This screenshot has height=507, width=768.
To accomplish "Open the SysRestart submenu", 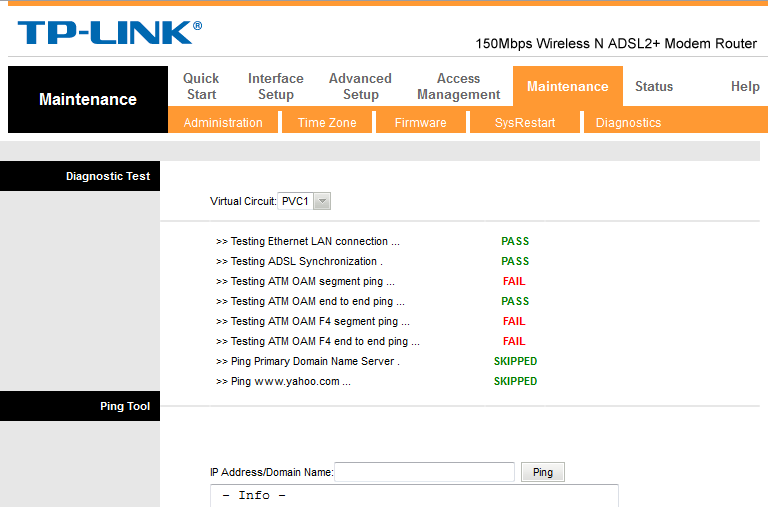I will coord(525,122).
